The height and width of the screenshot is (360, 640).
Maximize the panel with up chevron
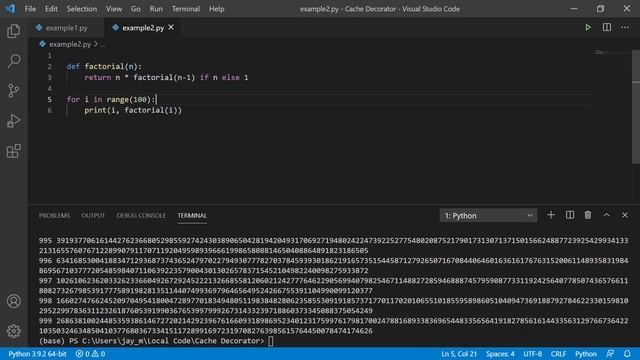(x=607, y=215)
